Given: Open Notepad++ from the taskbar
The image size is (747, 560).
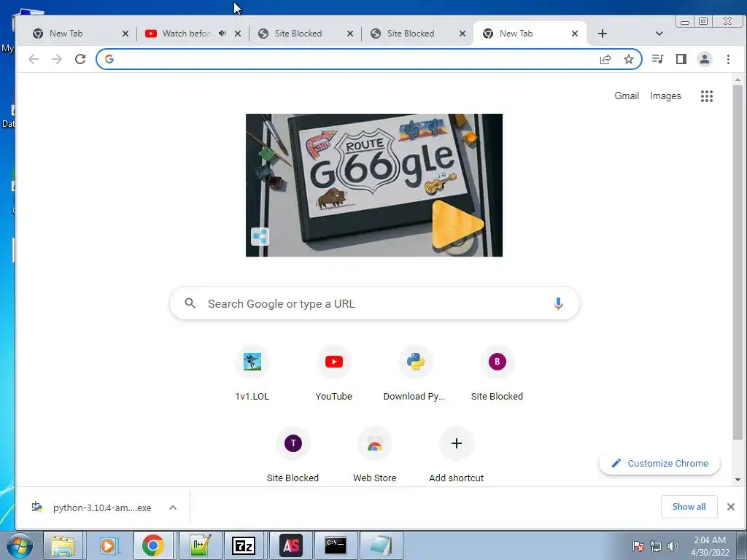Looking at the screenshot, I should coord(200,545).
